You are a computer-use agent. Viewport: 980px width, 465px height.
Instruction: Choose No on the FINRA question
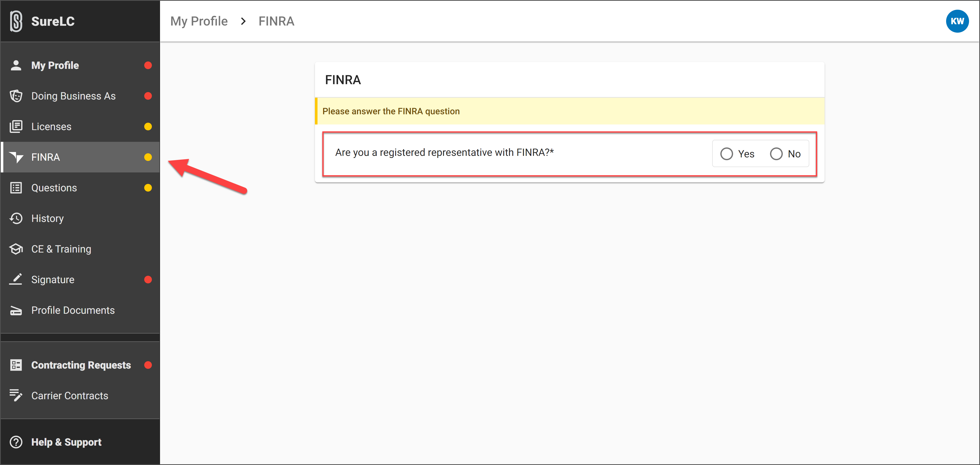click(776, 154)
